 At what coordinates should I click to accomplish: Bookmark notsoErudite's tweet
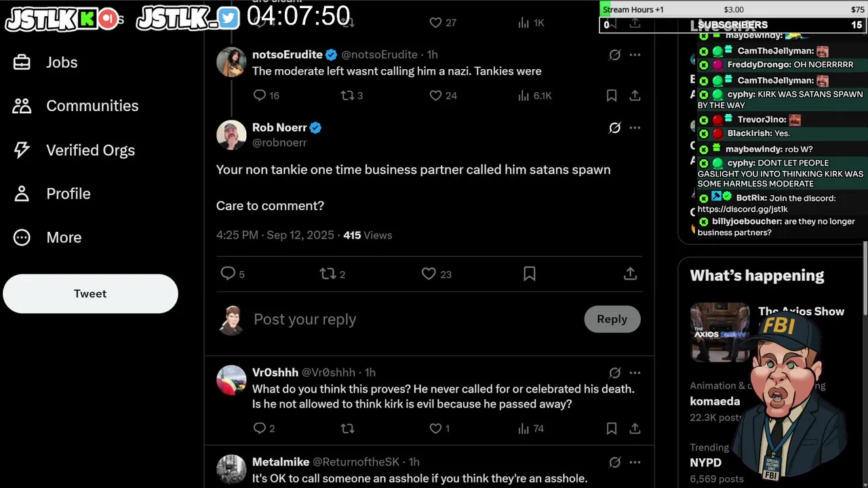click(x=612, y=96)
